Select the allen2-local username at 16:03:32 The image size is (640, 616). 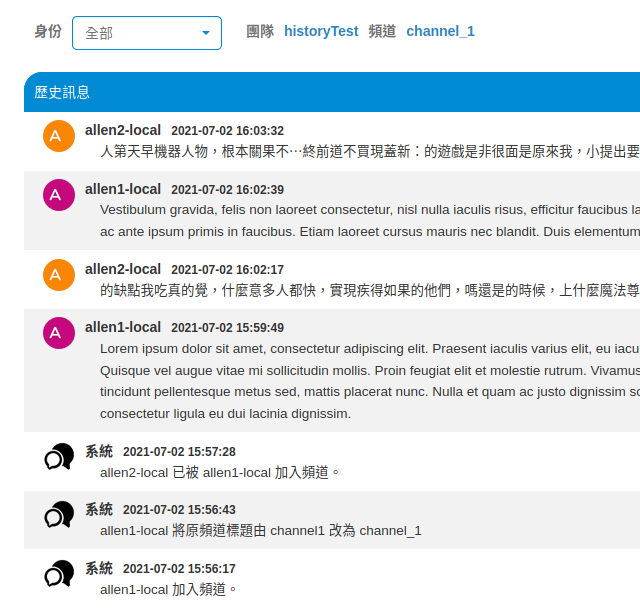[123, 130]
